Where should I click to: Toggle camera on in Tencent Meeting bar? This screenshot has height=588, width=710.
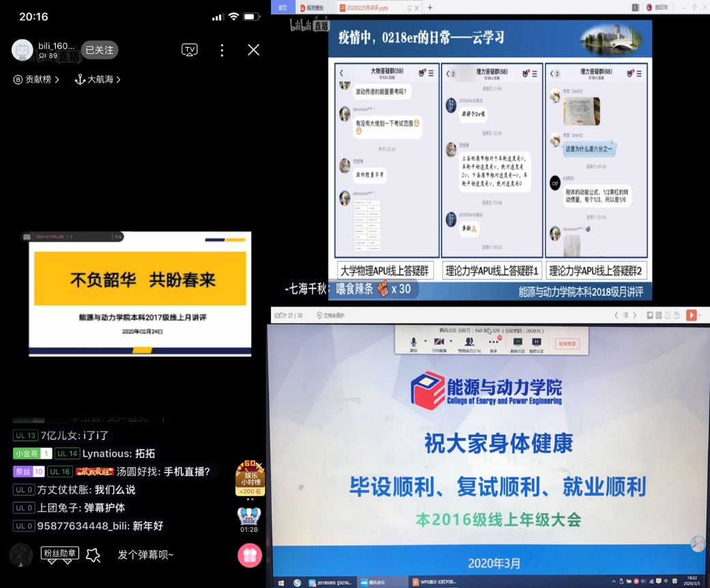click(x=438, y=341)
